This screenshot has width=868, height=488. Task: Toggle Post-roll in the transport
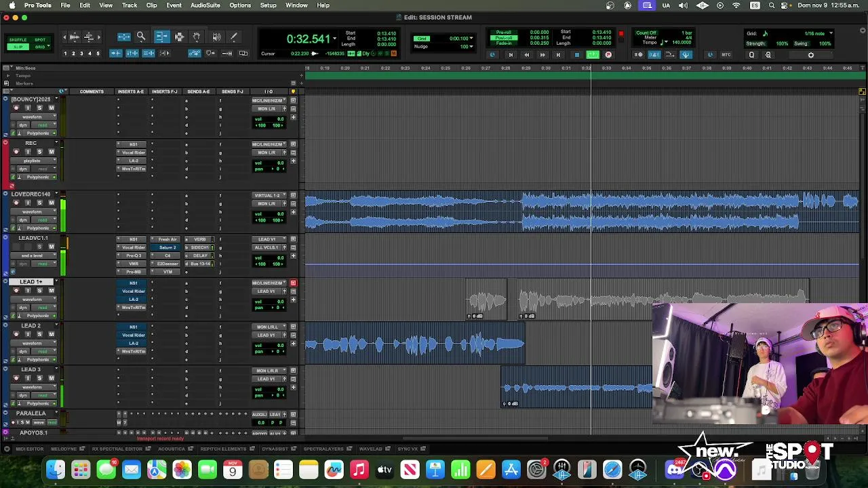[504, 38]
